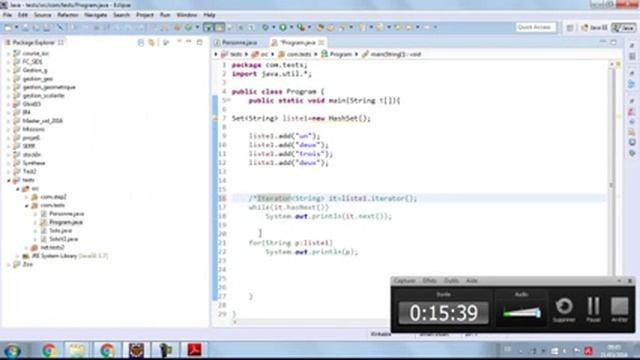Viewport: 640px width, 360px height.
Task: Open the File menu
Action: click(7, 15)
